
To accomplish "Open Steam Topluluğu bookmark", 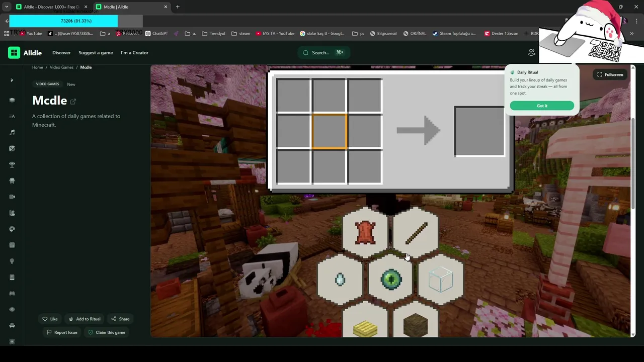I will point(454,34).
